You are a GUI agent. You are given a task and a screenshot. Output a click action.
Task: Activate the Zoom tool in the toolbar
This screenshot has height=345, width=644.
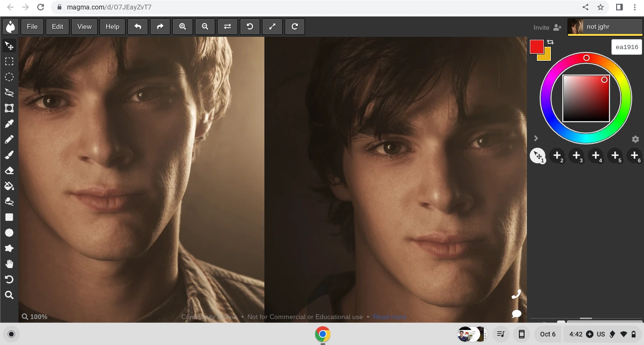coord(9,295)
